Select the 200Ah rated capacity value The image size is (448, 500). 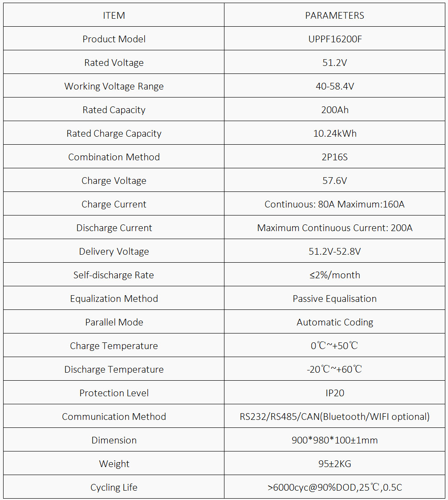[334, 110]
